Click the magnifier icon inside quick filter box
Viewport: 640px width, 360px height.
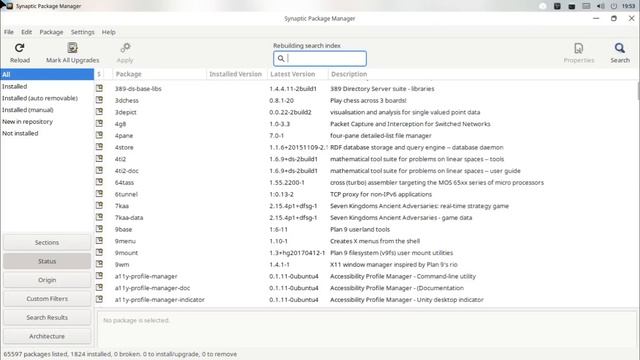tap(281, 59)
